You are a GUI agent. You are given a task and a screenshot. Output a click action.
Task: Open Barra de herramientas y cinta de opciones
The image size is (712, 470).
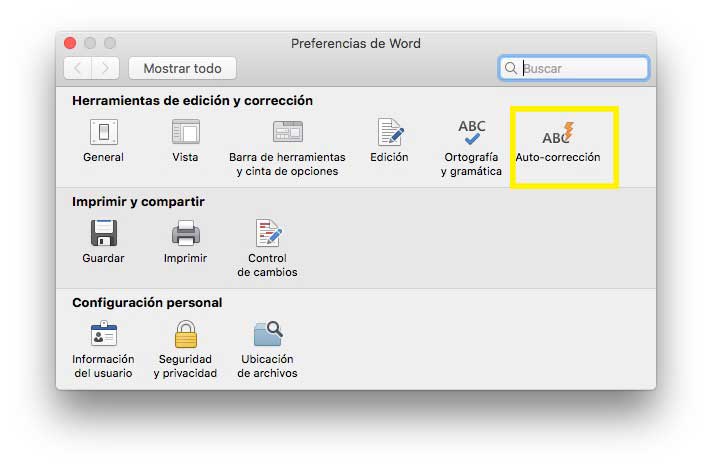pyautogui.click(x=287, y=148)
